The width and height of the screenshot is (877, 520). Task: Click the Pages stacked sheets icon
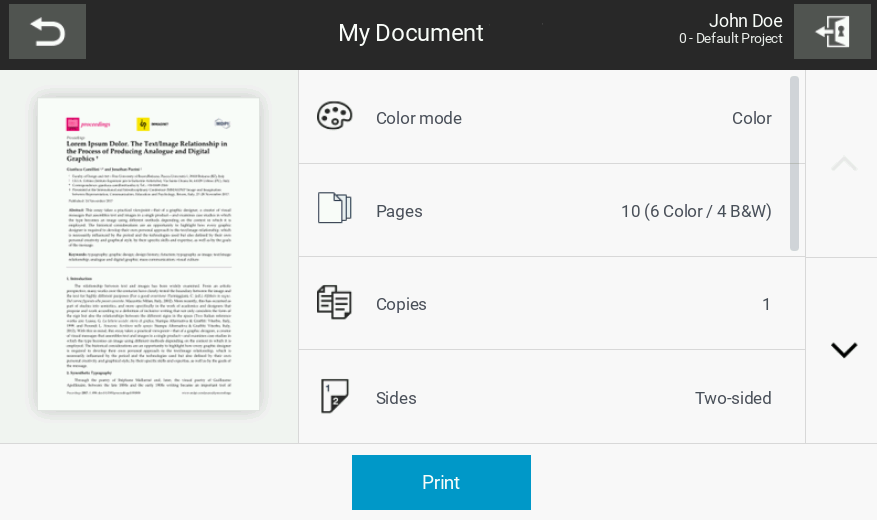point(334,209)
